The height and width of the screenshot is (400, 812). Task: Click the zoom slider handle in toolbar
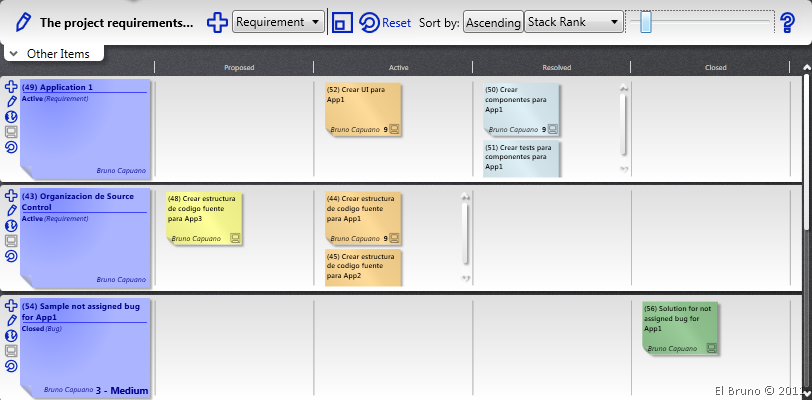click(x=646, y=22)
